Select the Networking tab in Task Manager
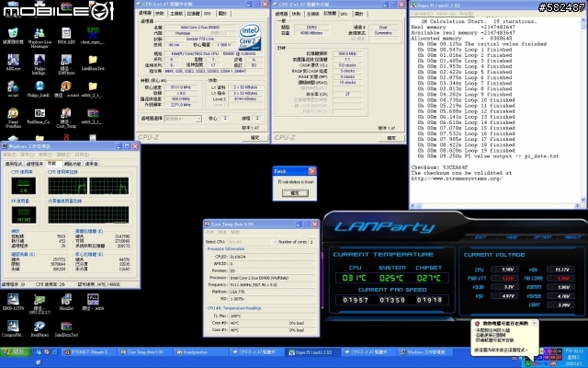 (73, 164)
